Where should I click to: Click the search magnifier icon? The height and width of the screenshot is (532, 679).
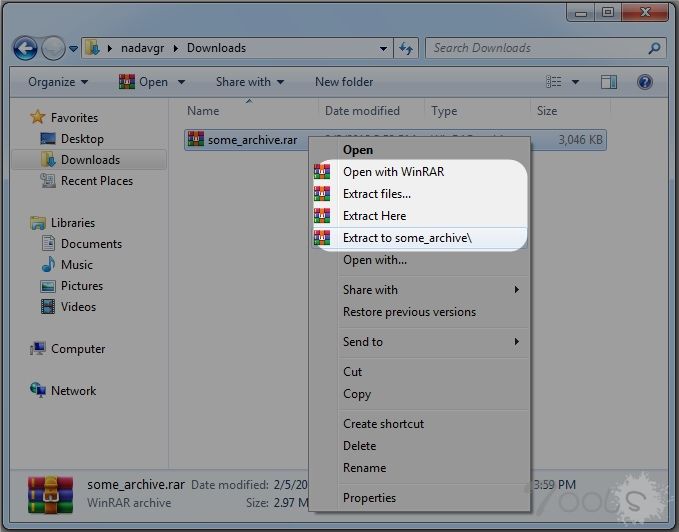point(655,48)
